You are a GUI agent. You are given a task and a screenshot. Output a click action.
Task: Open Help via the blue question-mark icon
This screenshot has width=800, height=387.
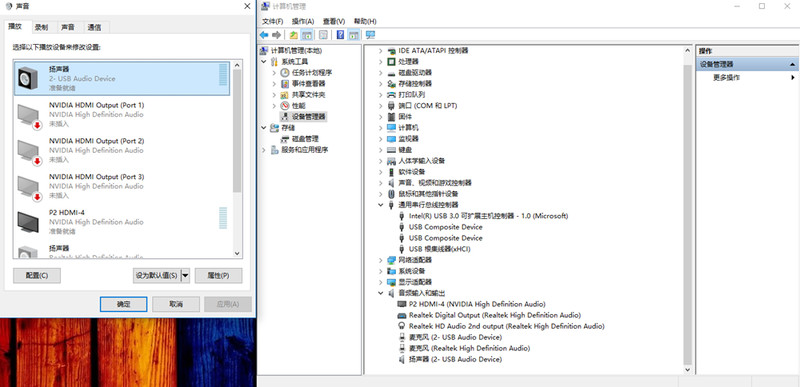(340, 35)
